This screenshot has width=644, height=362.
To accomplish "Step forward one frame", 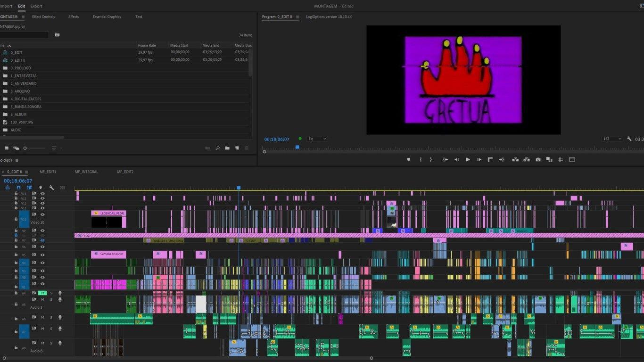I will (x=479, y=160).
